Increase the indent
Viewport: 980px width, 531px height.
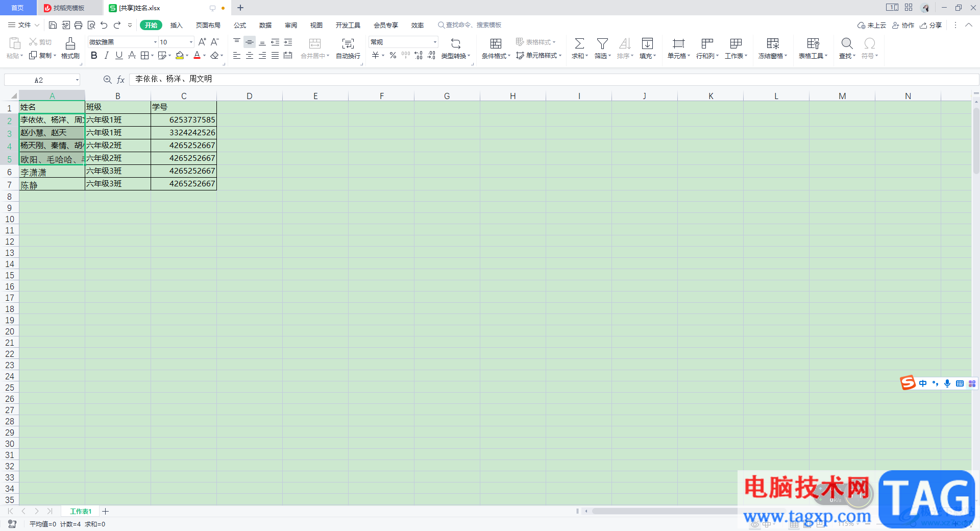click(x=288, y=42)
